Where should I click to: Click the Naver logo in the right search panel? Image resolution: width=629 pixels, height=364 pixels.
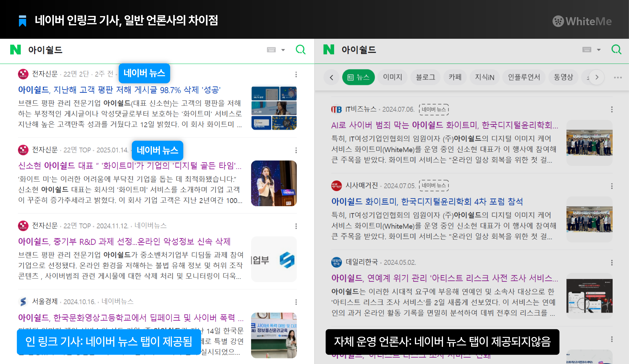tap(329, 49)
